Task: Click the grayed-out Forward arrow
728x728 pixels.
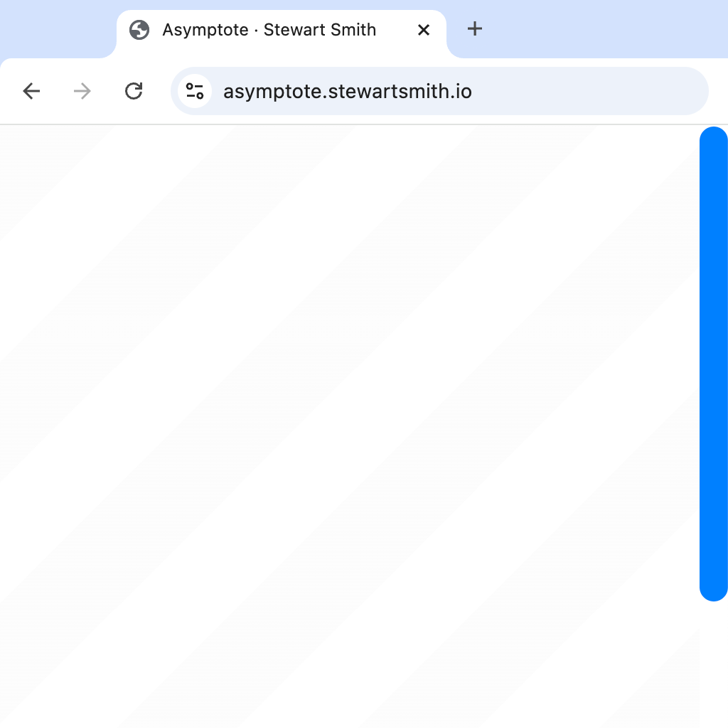Action: [82, 91]
